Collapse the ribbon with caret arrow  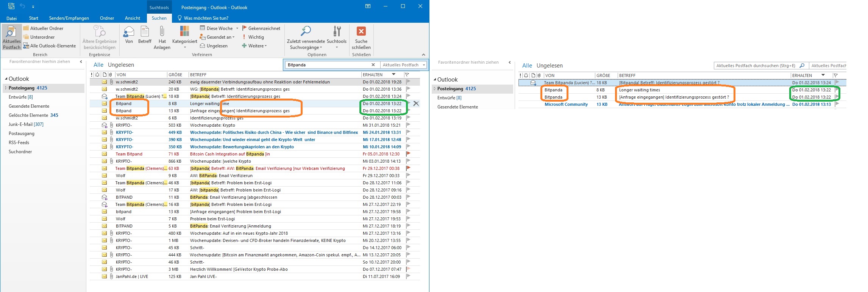tap(423, 55)
